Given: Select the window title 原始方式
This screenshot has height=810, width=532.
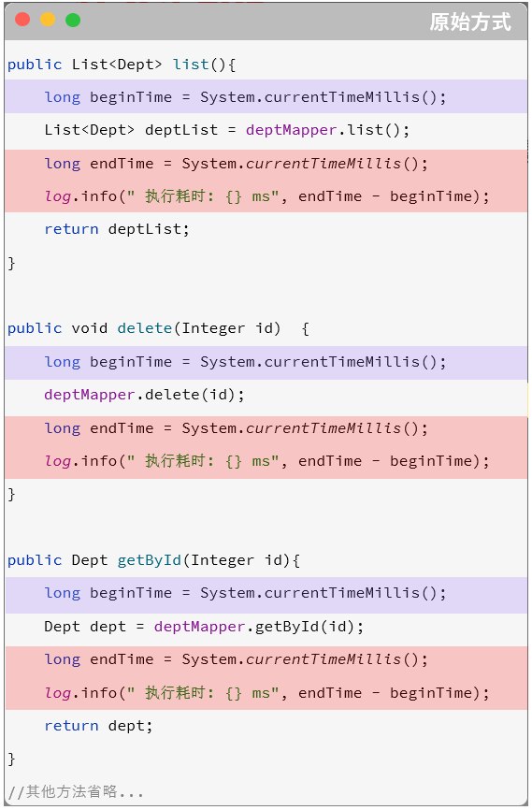Looking at the screenshot, I should click(x=470, y=22).
